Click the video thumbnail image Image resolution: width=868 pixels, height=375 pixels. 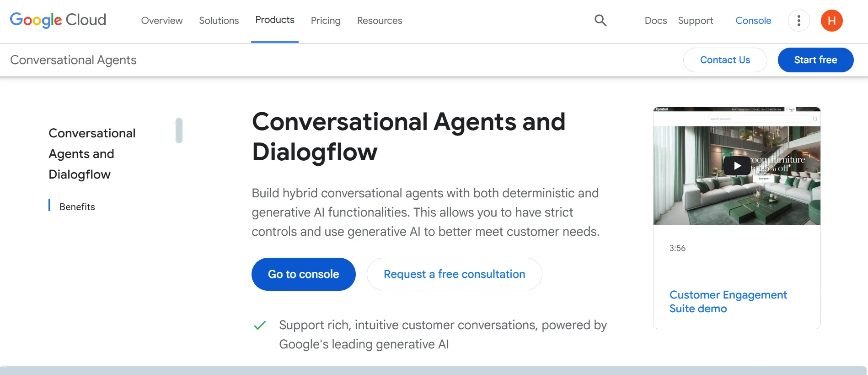coord(737,166)
